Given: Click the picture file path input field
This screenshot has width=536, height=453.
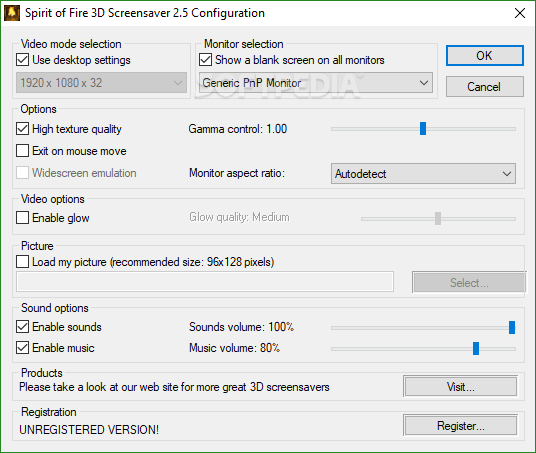Looking at the screenshot, I should [205, 282].
